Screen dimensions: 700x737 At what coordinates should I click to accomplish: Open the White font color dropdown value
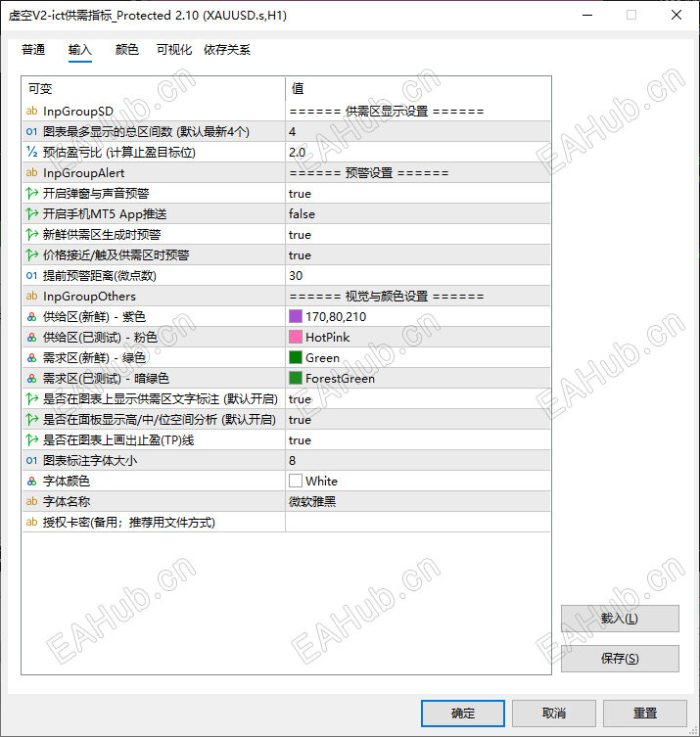point(417,482)
